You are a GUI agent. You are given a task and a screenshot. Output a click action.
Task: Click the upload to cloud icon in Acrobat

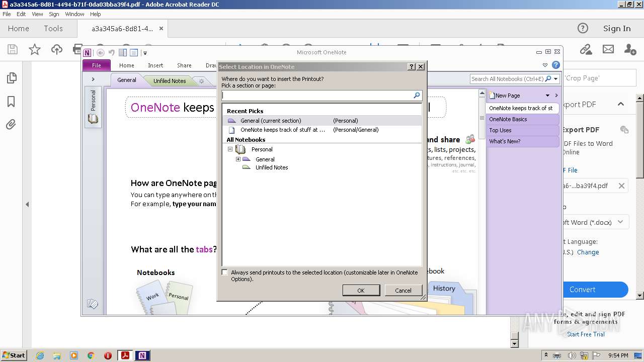[x=57, y=49]
